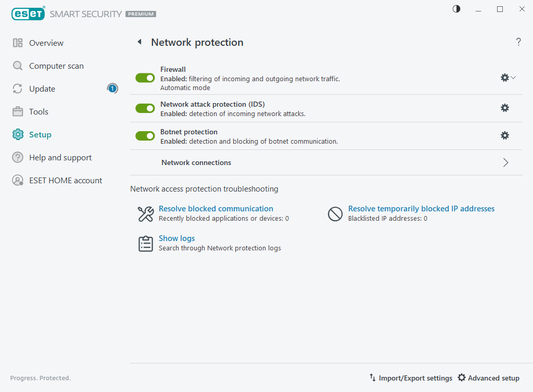Go back using the Network protection back arrow
Viewport: 533px width, 392px height.
click(x=139, y=42)
